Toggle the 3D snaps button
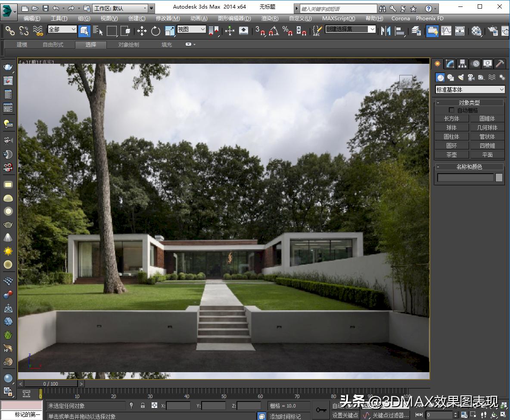Screen dimensions: 510x420 pyautogui.click(x=260, y=31)
